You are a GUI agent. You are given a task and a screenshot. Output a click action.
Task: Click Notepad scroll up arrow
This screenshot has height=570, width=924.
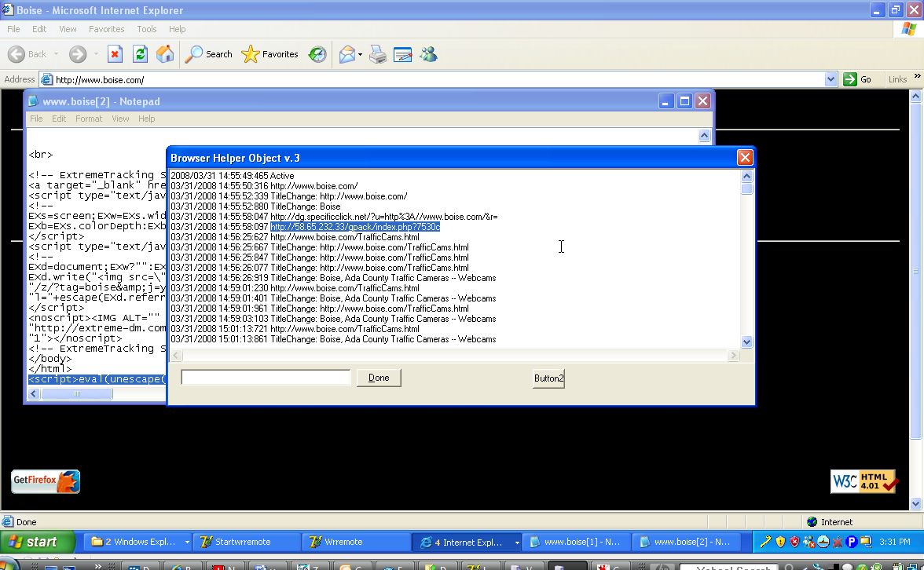[704, 135]
